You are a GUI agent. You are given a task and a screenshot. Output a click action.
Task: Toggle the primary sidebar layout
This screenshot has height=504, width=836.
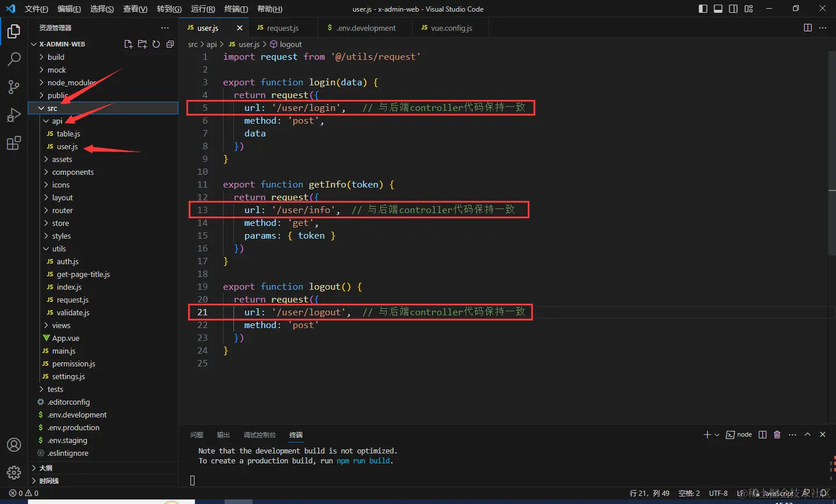tap(703, 9)
